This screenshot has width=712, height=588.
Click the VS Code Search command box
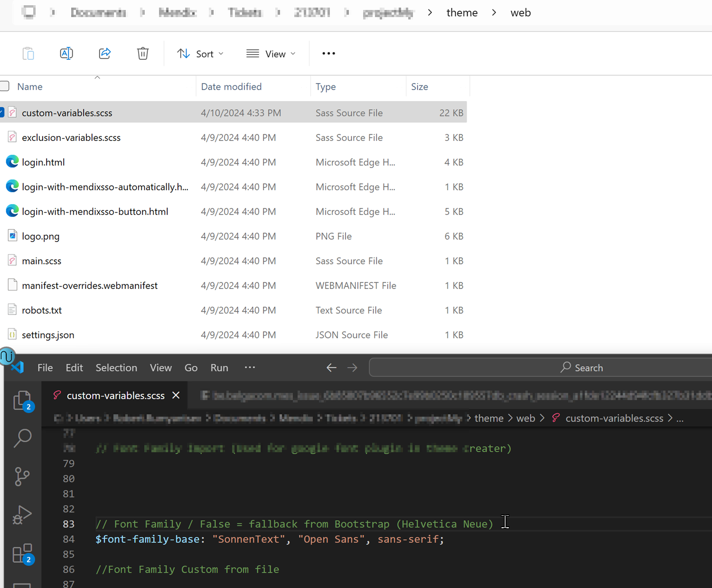coord(540,368)
